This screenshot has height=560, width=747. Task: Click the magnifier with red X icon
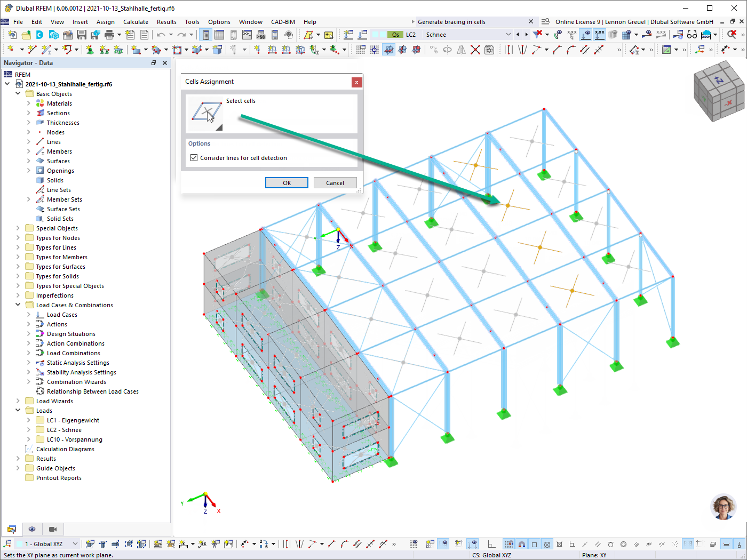(732, 35)
